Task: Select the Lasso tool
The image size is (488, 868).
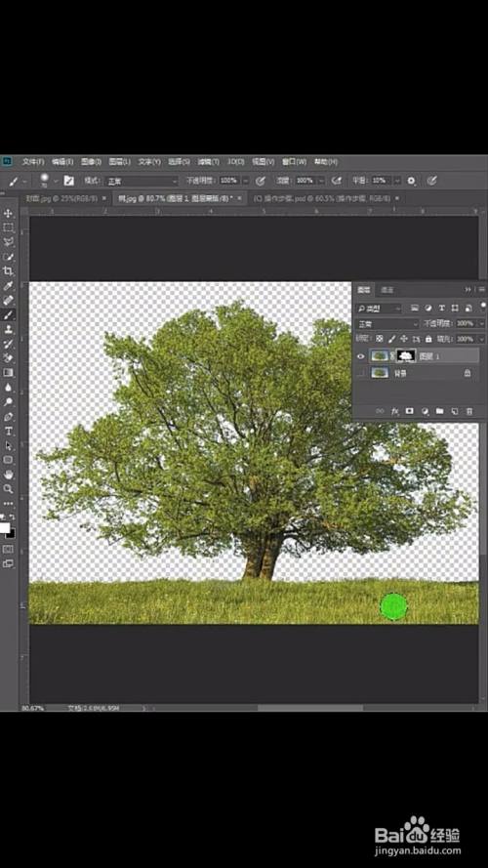Action: tap(9, 242)
